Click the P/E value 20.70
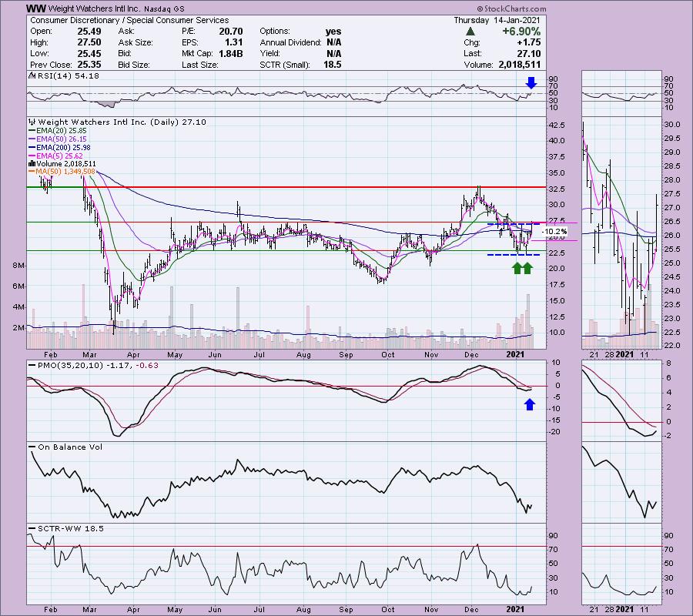The width and height of the screenshot is (693, 616). click(231, 32)
